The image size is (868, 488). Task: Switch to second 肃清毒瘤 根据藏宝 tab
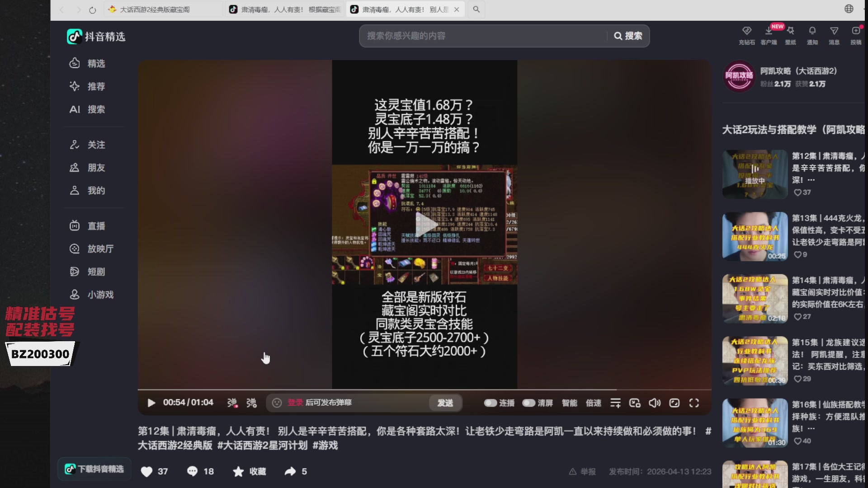click(x=284, y=9)
